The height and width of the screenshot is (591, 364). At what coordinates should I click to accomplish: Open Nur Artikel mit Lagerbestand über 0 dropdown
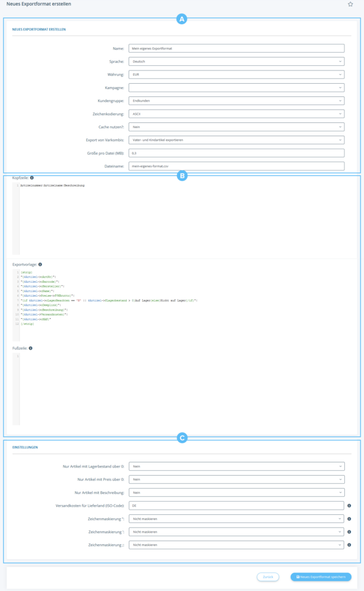pos(237,466)
